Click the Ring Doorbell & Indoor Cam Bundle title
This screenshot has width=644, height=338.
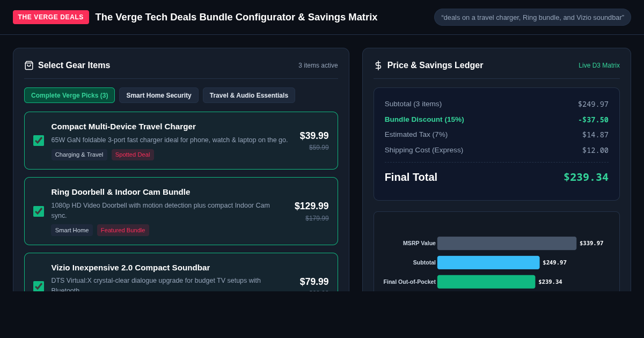(x=121, y=192)
